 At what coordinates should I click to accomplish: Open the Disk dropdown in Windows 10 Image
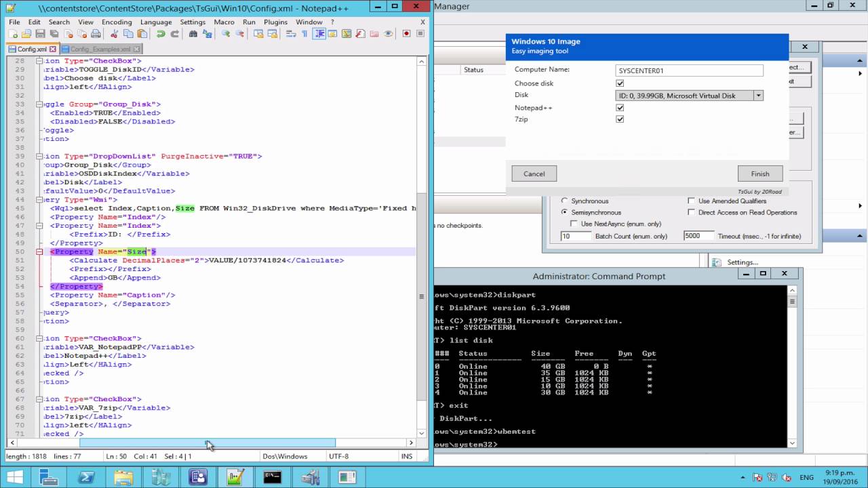click(758, 96)
